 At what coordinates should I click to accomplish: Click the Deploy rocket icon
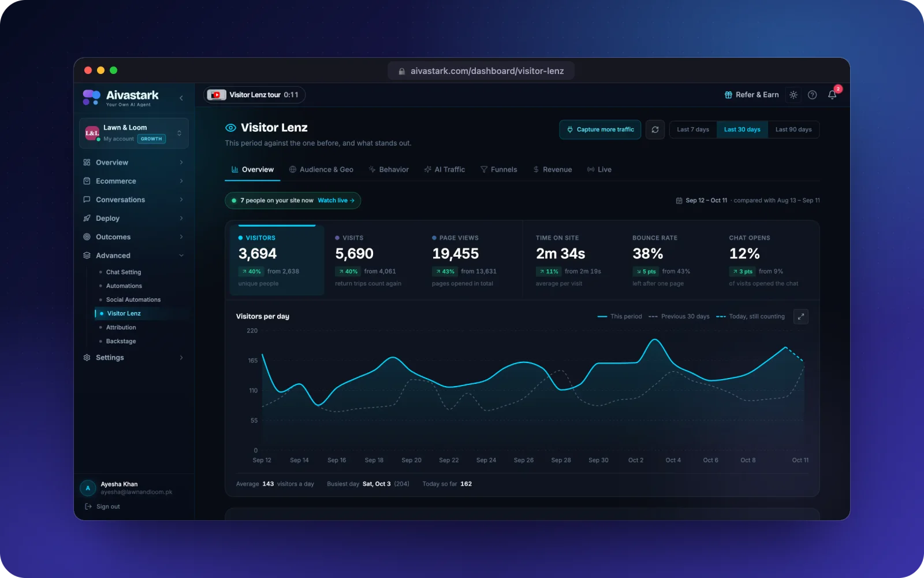(87, 218)
